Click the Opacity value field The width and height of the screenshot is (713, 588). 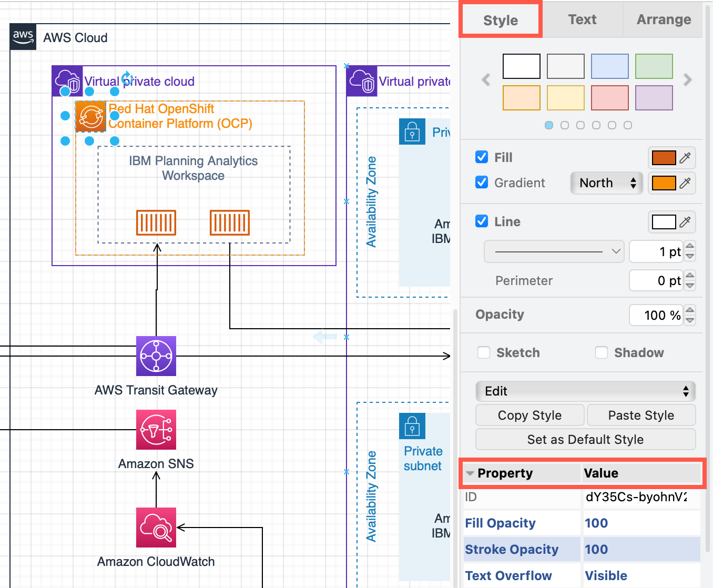[x=656, y=315]
